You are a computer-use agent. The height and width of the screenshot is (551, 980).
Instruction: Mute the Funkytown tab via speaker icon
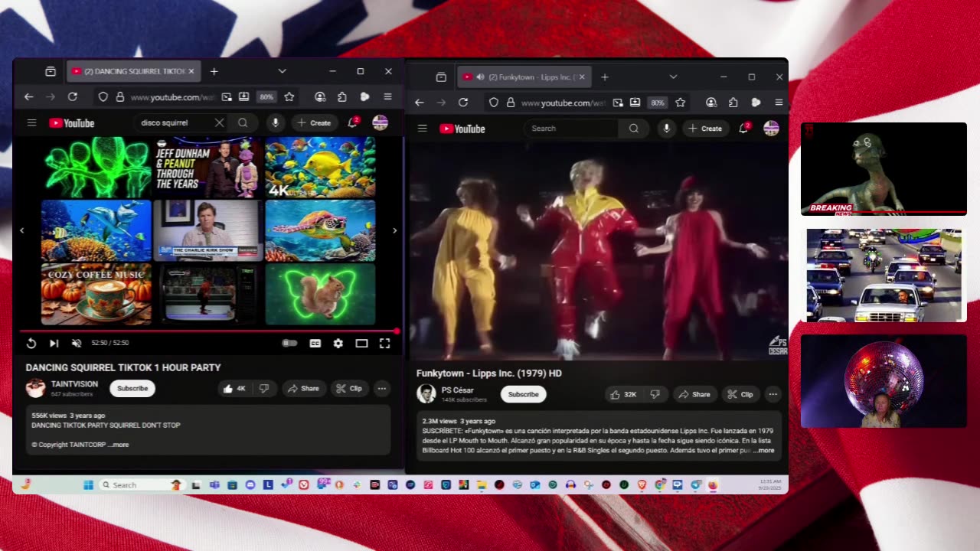click(480, 77)
